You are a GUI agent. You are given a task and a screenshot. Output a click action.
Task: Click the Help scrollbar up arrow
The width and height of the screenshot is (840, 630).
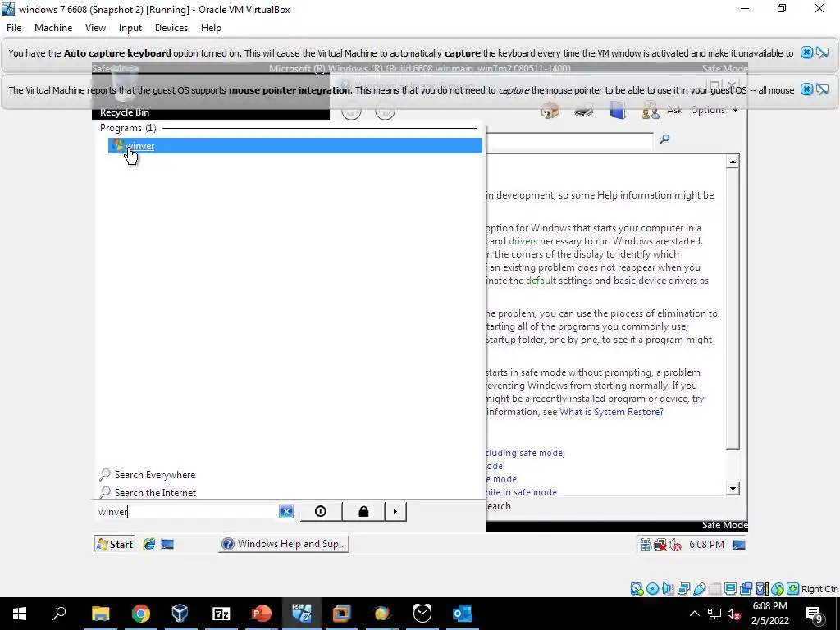click(733, 162)
